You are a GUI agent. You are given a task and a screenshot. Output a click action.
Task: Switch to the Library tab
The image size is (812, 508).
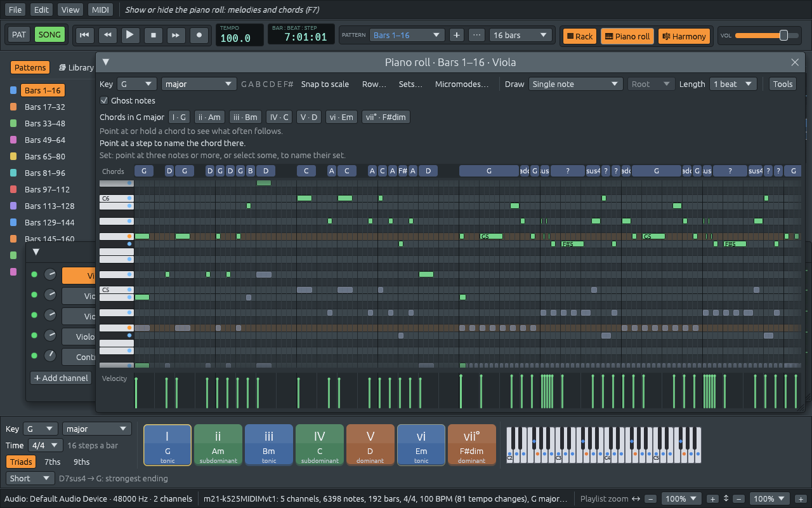pyautogui.click(x=76, y=67)
